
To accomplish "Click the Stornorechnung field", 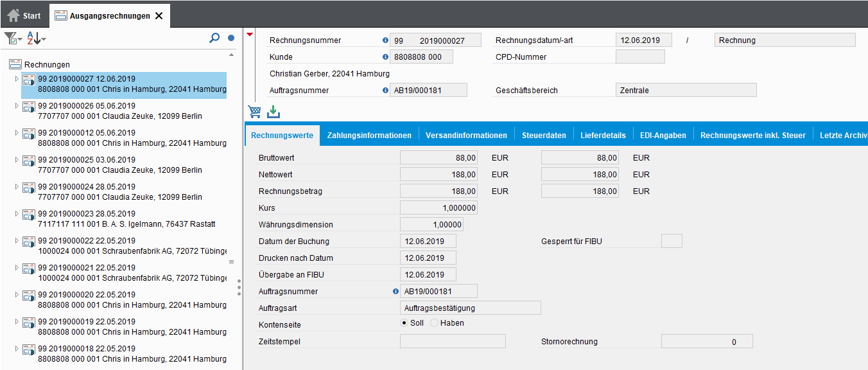I will (707, 341).
